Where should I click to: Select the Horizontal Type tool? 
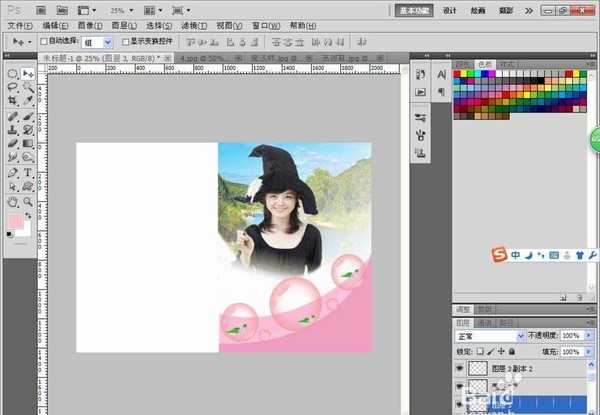[x=28, y=173]
